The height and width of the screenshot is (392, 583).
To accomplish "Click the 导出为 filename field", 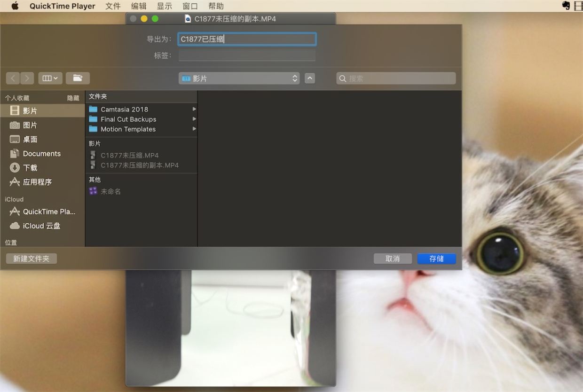I will (247, 39).
